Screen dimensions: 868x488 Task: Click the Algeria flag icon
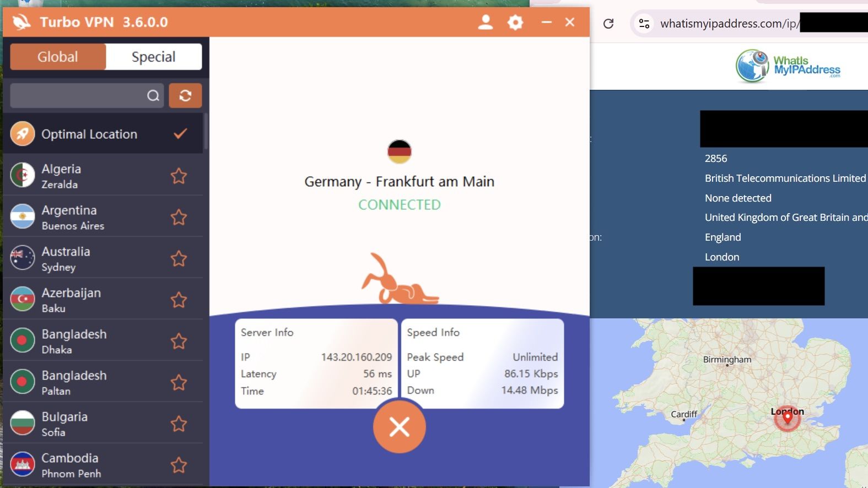(23, 176)
